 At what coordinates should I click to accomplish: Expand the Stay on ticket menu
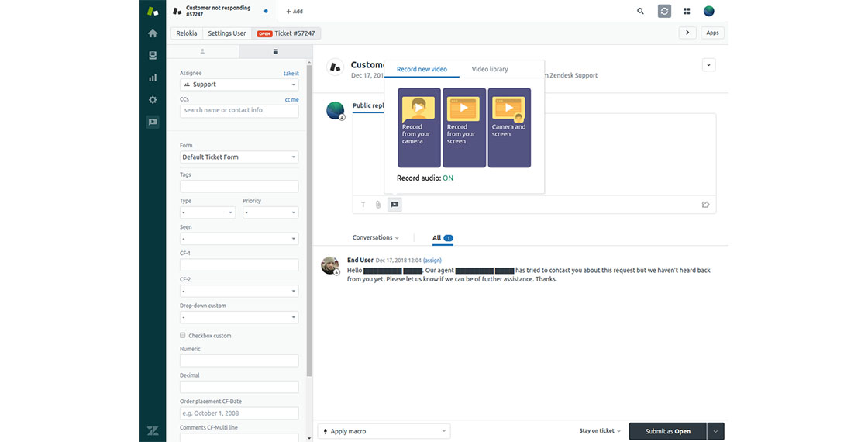[600, 431]
